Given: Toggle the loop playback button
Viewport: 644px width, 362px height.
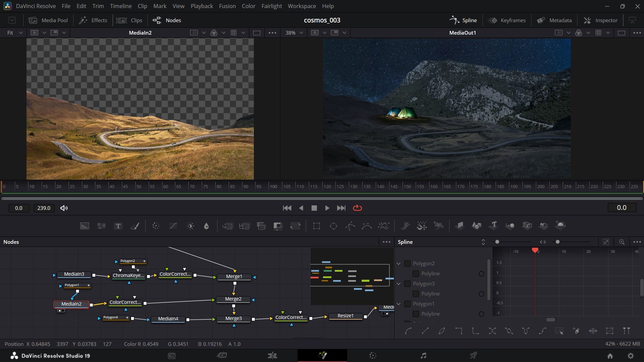Looking at the screenshot, I should tap(357, 208).
